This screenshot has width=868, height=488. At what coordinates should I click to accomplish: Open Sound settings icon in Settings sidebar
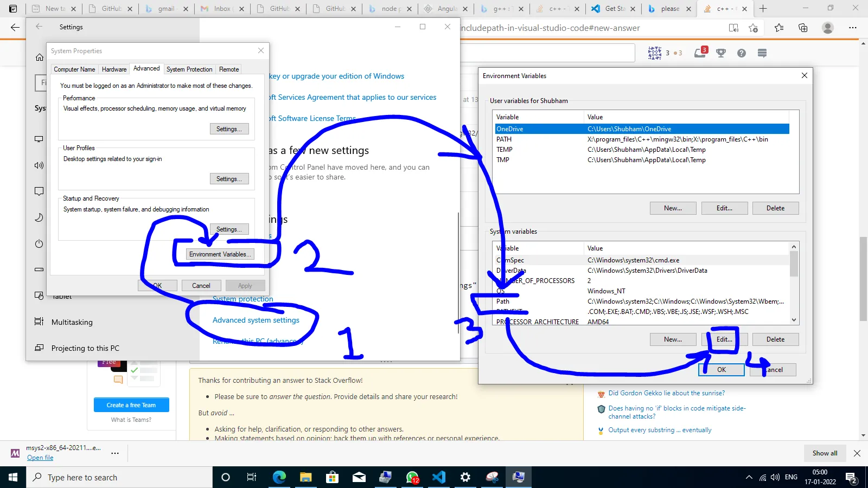click(x=39, y=165)
